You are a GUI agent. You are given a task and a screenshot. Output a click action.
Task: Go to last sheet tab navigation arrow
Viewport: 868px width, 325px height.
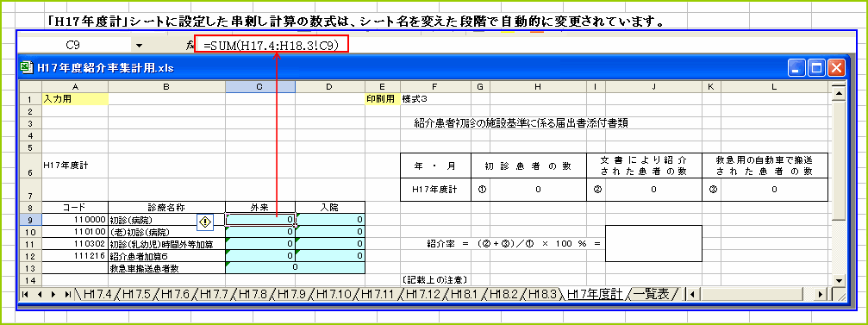(x=67, y=294)
